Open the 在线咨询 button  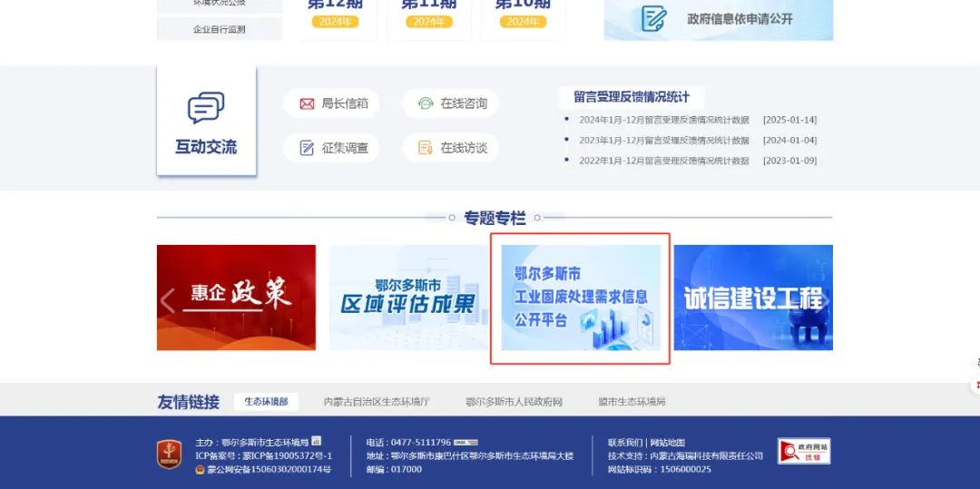(451, 103)
